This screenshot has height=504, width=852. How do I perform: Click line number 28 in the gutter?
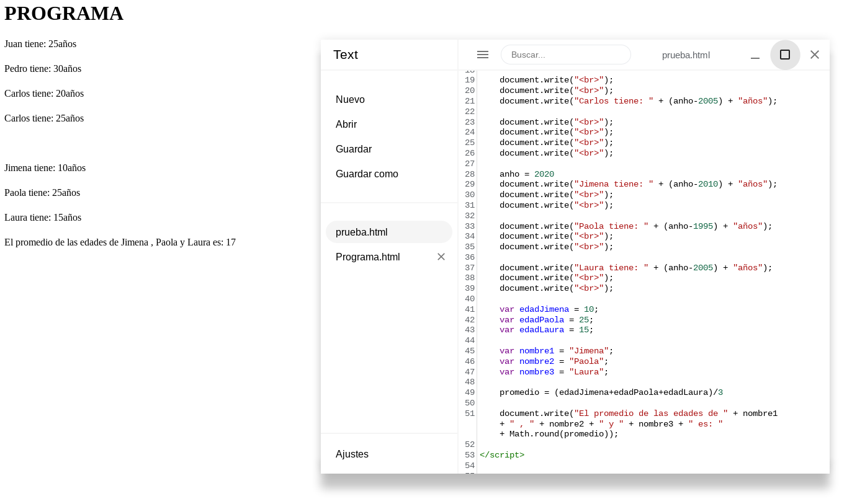click(470, 174)
